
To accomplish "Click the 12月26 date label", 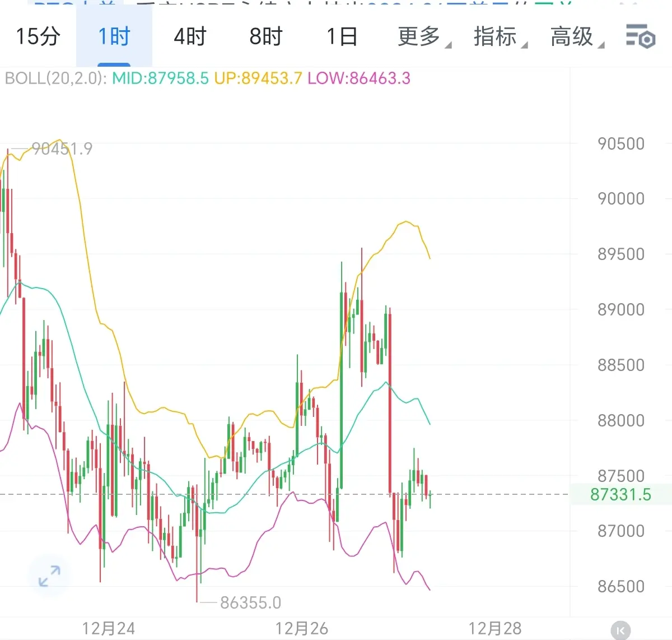I will (302, 628).
